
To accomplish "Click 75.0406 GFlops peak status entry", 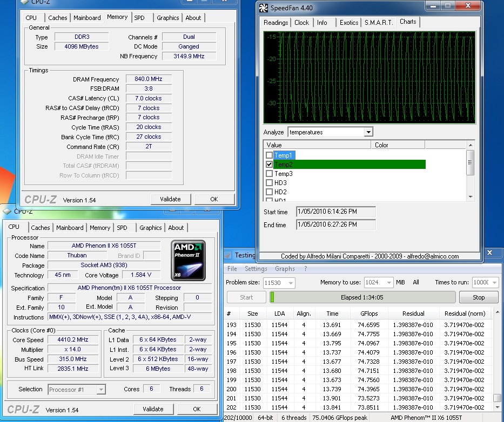I will click(340, 418).
